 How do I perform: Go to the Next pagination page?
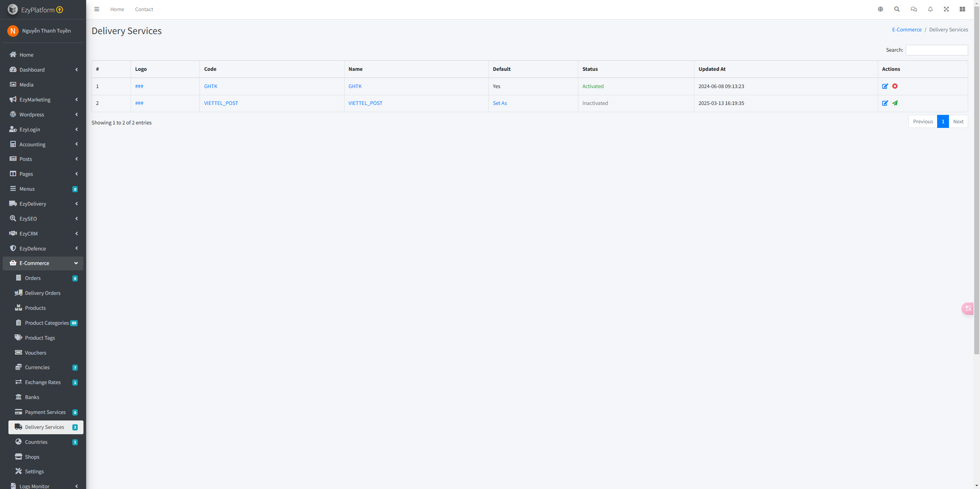958,121
